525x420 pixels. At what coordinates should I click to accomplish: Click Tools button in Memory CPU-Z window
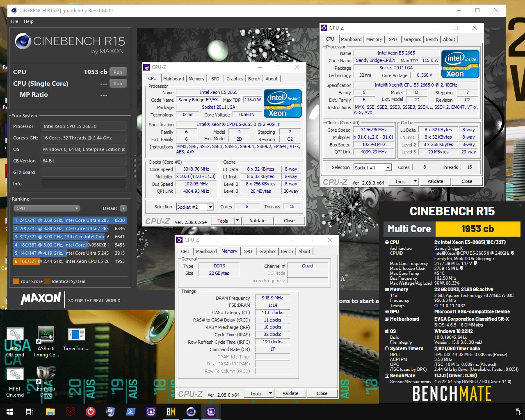click(x=256, y=393)
